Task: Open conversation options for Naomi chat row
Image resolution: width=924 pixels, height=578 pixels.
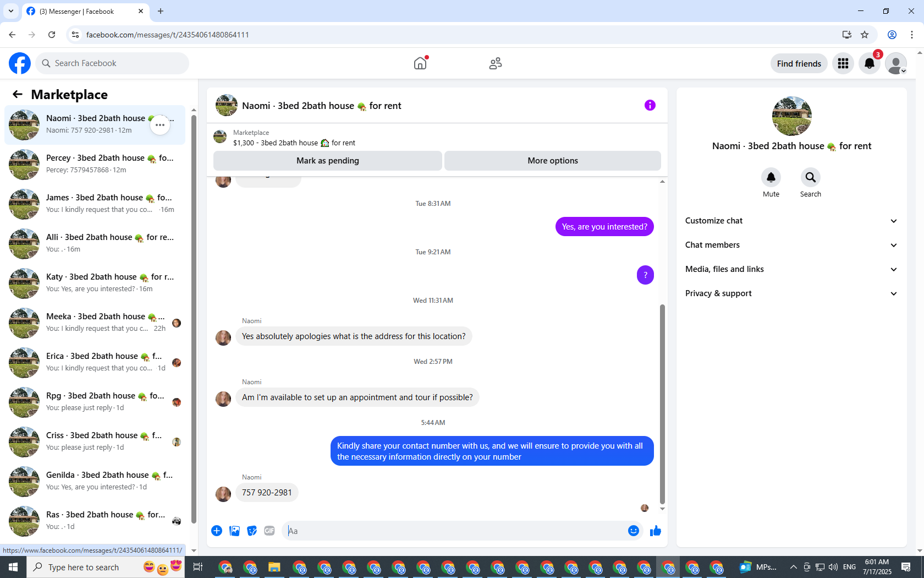Action: pos(160,125)
